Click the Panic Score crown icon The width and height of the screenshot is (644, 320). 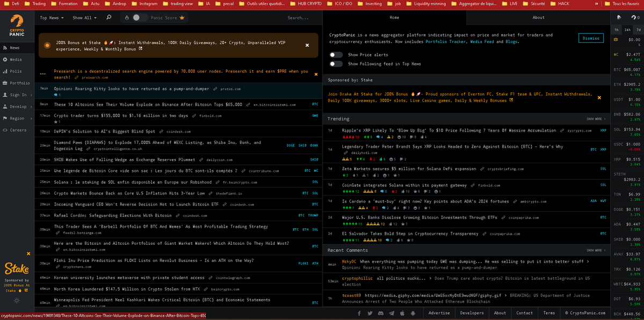(182, 18)
